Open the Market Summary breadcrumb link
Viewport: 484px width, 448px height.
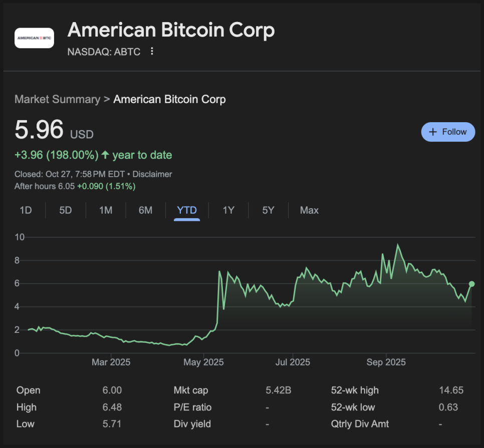pyautogui.click(x=57, y=99)
